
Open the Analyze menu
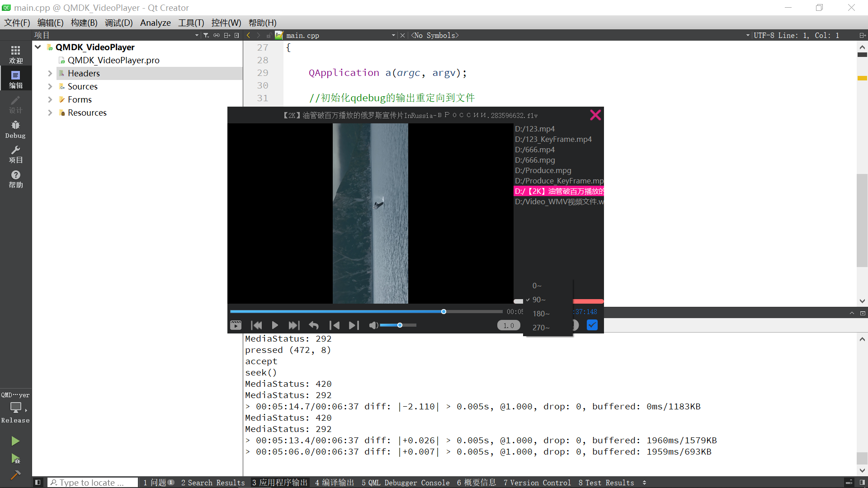click(155, 23)
